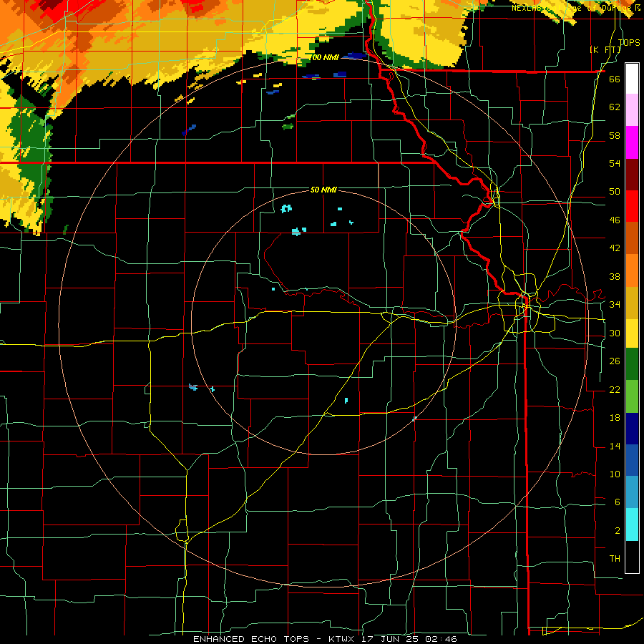Click the black TH legend swatch
Viewport: 644px width, 644px height.
click(x=632, y=557)
